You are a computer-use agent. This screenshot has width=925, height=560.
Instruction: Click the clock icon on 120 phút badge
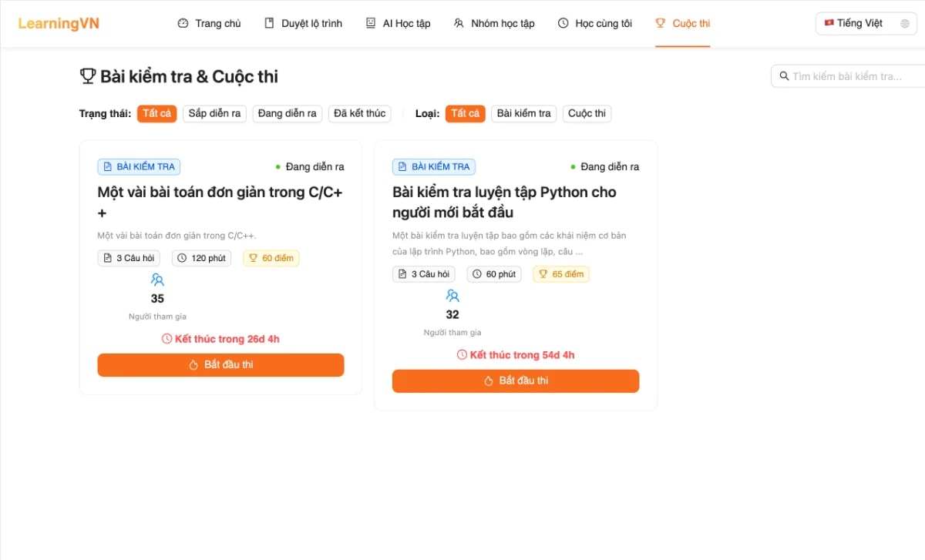point(182,258)
